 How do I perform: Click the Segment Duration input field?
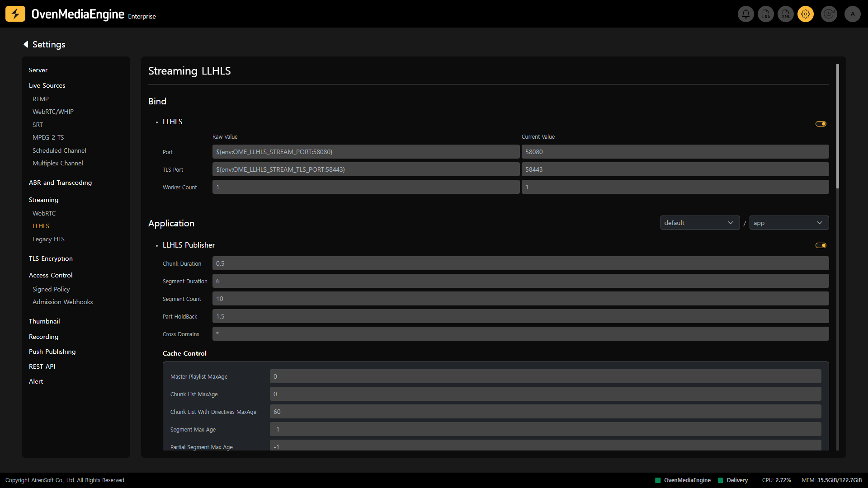click(520, 281)
